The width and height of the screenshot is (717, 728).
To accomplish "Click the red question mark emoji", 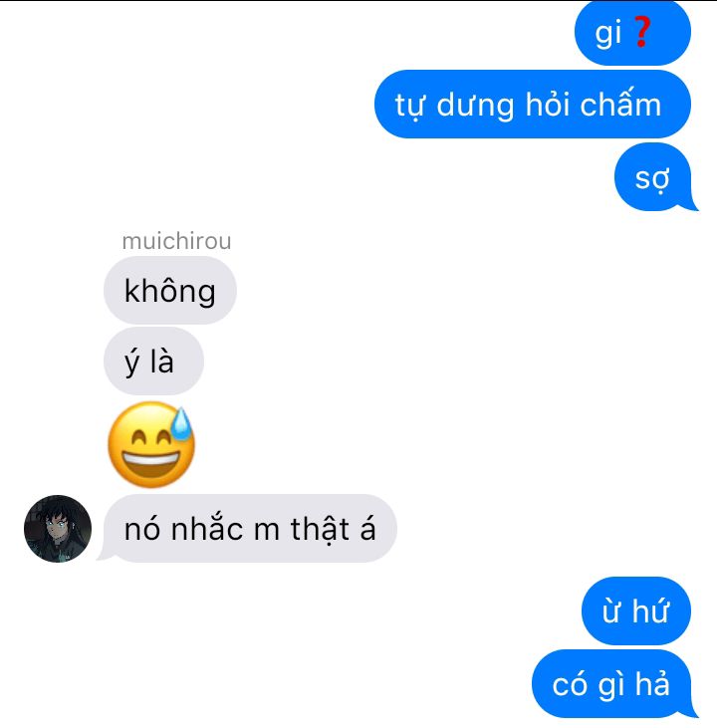I will click(642, 32).
